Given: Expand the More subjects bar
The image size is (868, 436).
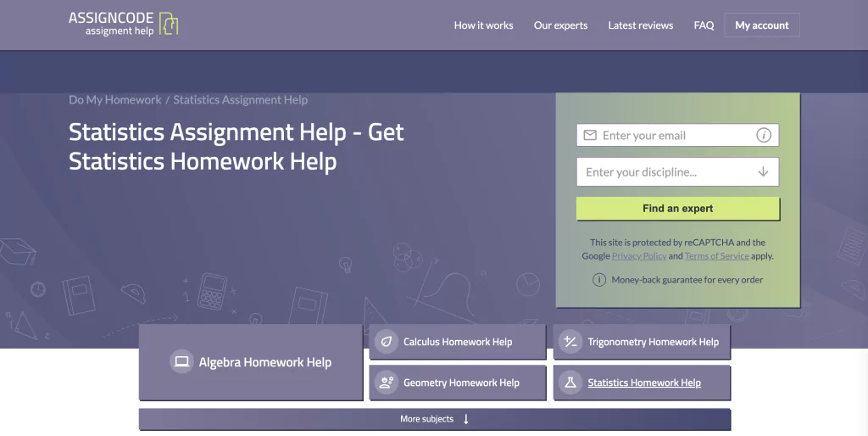Looking at the screenshot, I should point(435,419).
